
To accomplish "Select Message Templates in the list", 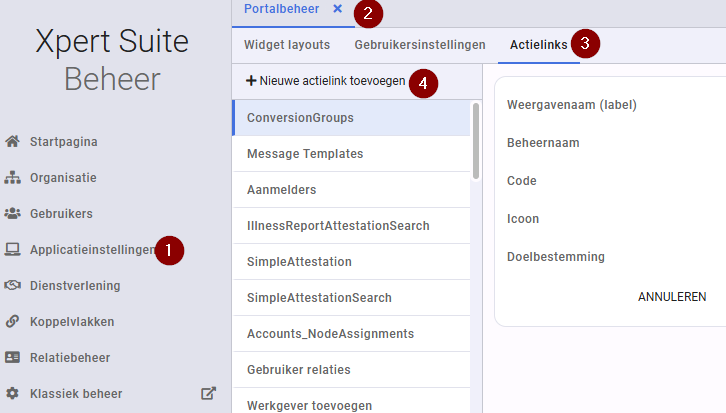I will pos(351,154).
